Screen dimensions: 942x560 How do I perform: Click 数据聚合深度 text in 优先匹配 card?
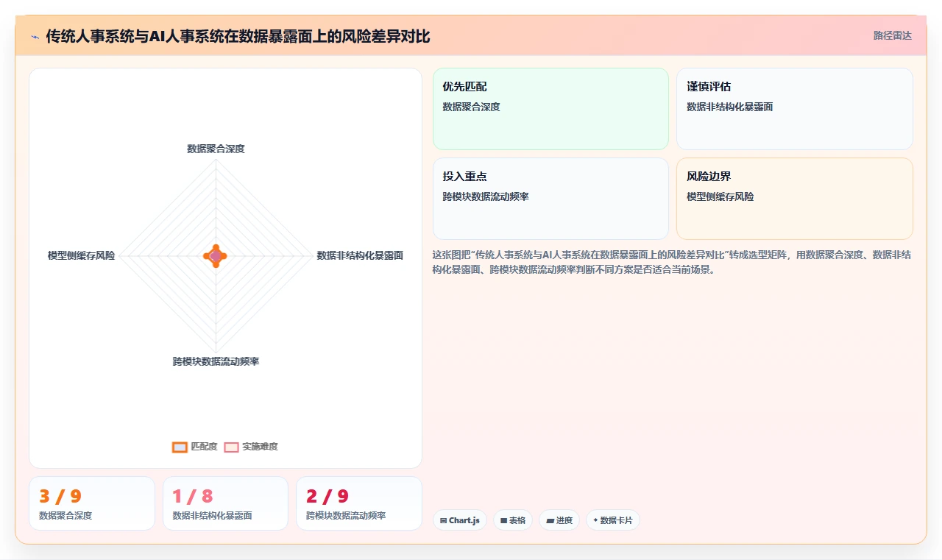click(471, 107)
